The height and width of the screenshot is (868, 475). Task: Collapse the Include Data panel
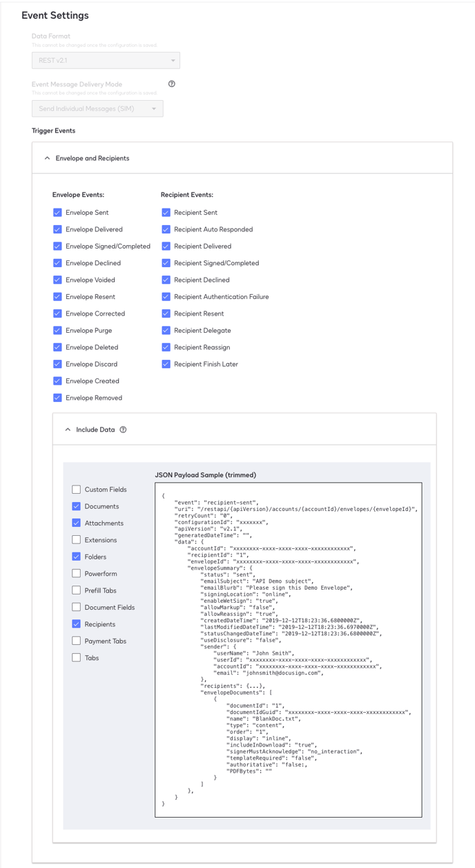(x=68, y=430)
